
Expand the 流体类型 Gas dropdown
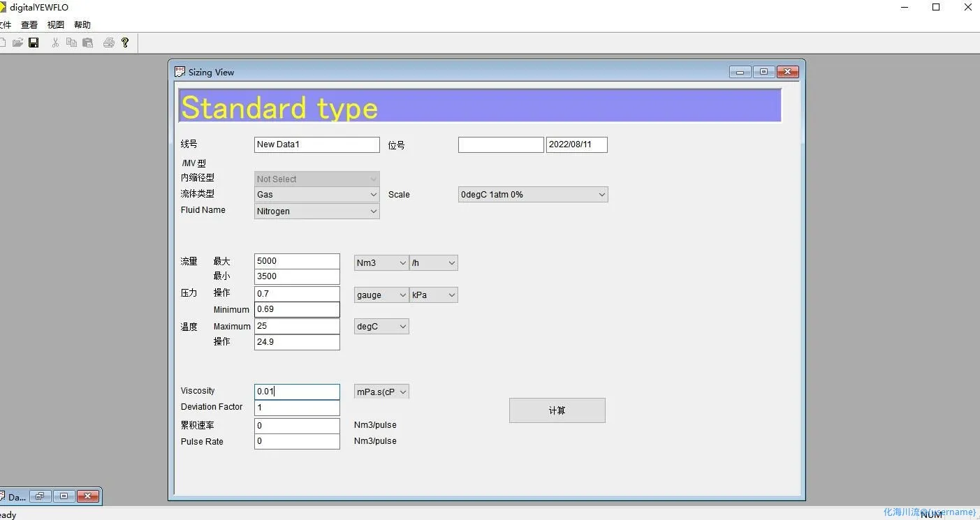tap(317, 195)
